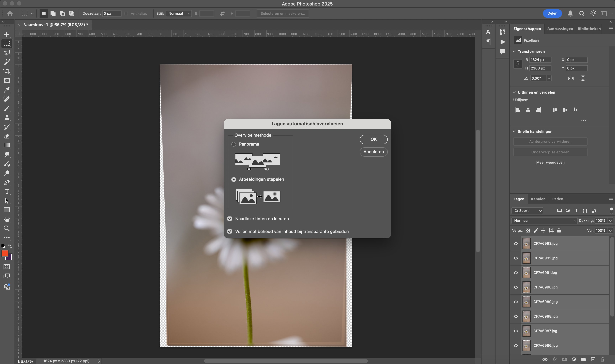Open the Aanpassingen tab

click(x=560, y=29)
